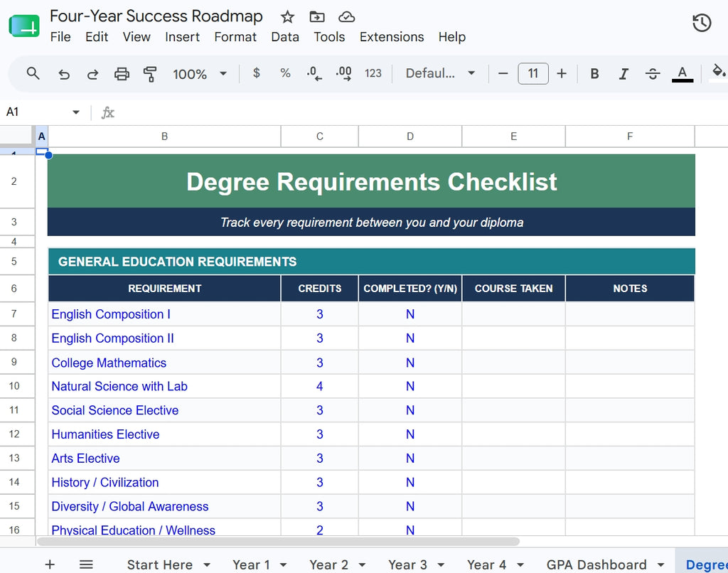Click the font size input field
The width and height of the screenshot is (728, 573).
click(533, 73)
